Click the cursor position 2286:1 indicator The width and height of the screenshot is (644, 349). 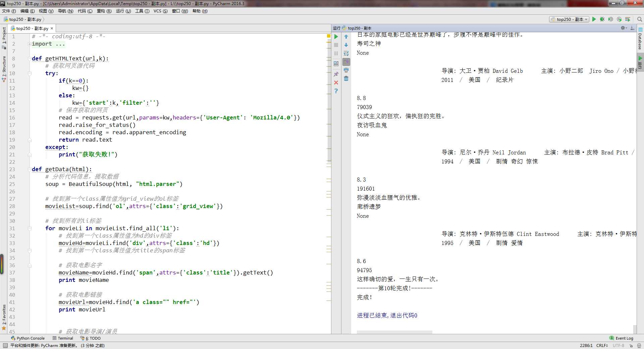pos(586,345)
